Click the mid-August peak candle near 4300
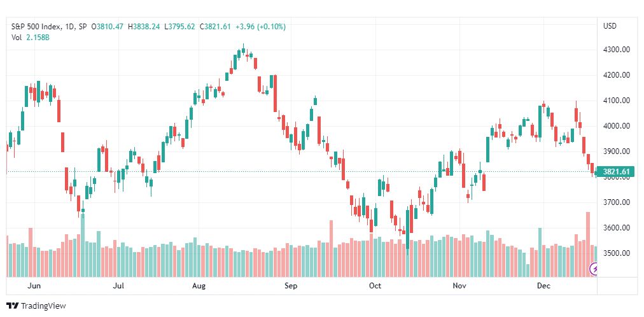644x317 pixels. [x=243, y=50]
